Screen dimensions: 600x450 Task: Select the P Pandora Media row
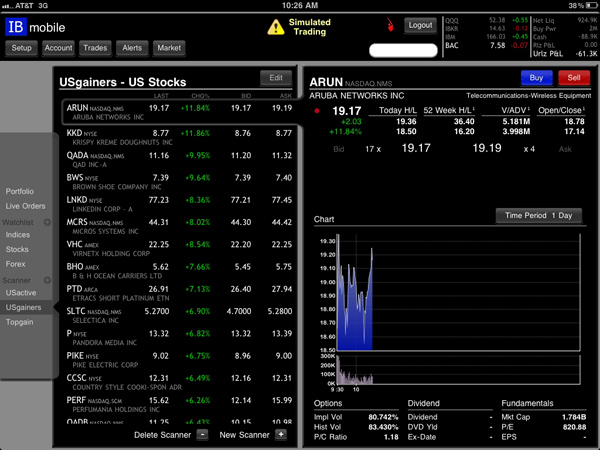point(179,338)
